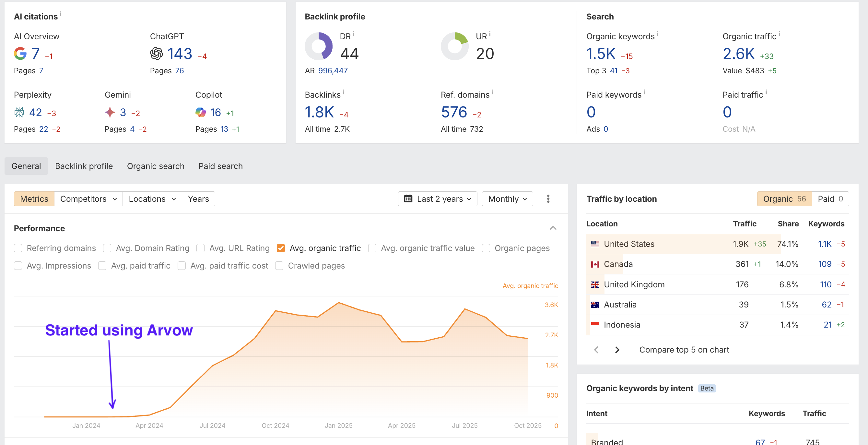Click Compare top 5 on chart
868x445 pixels.
coord(684,350)
